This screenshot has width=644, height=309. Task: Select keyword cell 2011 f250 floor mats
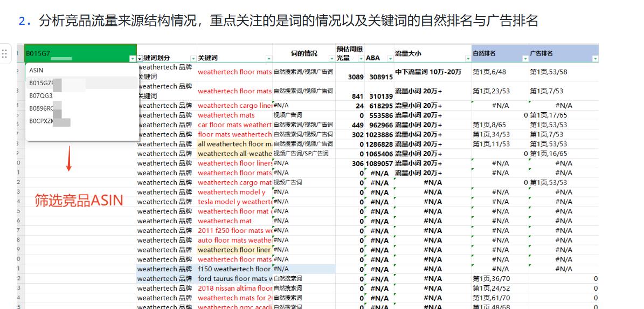pos(235,230)
